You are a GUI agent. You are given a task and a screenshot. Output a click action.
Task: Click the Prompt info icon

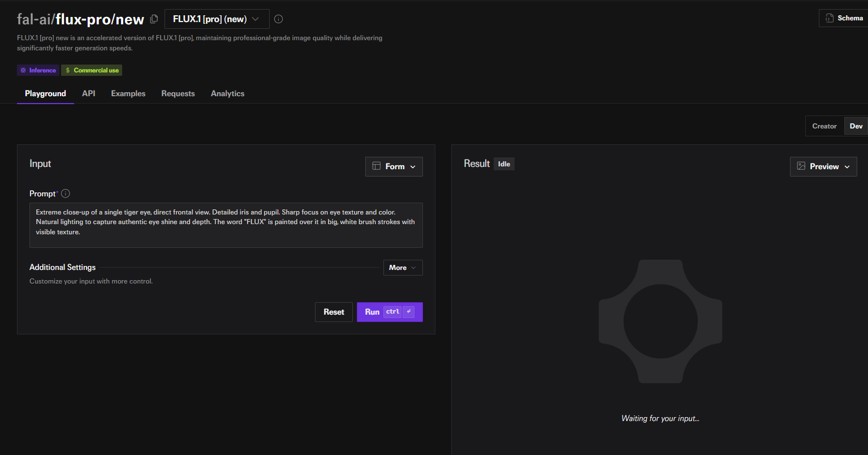point(66,194)
